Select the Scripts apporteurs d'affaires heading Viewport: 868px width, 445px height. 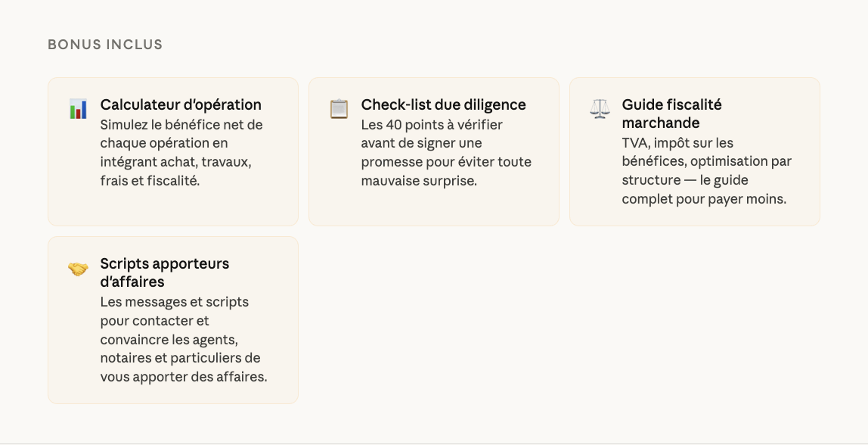[164, 272]
